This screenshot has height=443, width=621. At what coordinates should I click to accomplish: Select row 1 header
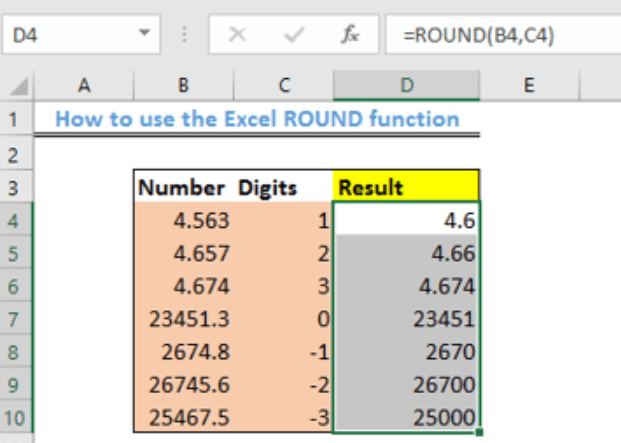(x=17, y=119)
